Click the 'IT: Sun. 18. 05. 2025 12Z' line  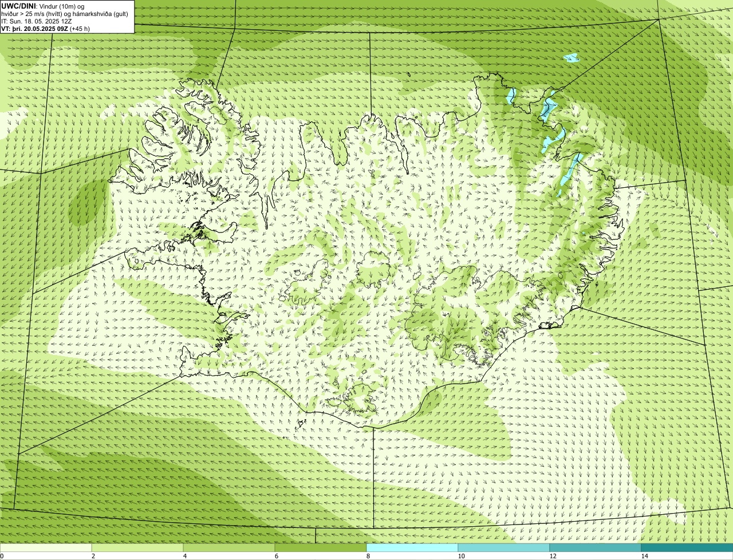click(36, 21)
